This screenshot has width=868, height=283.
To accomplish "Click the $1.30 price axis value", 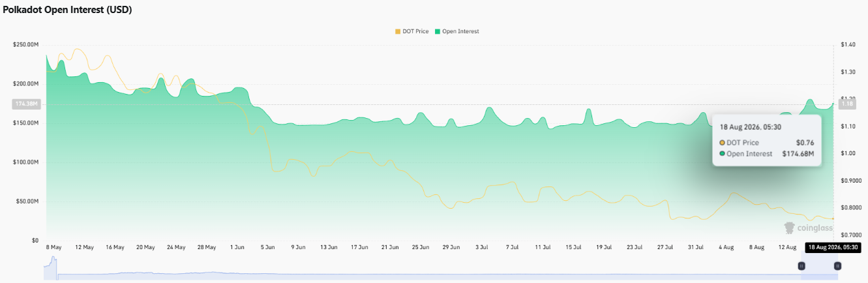I will 847,72.
